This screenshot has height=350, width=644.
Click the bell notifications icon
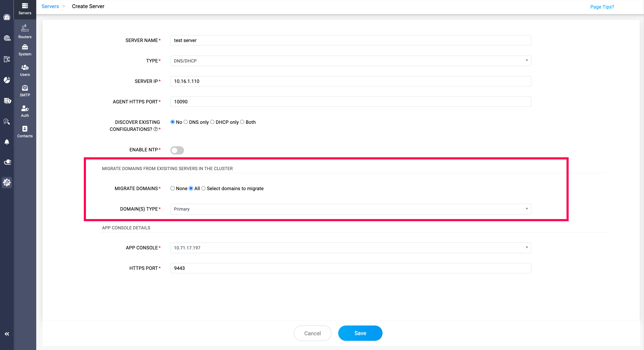pyautogui.click(x=7, y=142)
